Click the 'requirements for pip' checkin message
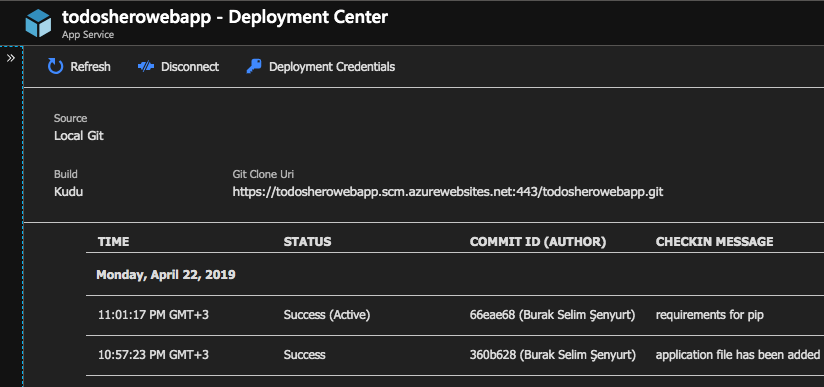Screen dimensions: 824x387 [709, 315]
